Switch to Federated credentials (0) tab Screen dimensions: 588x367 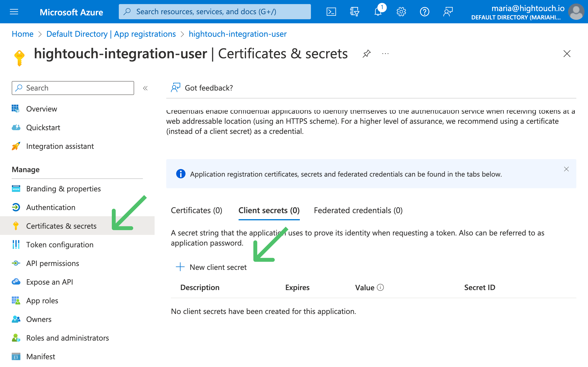(x=358, y=210)
